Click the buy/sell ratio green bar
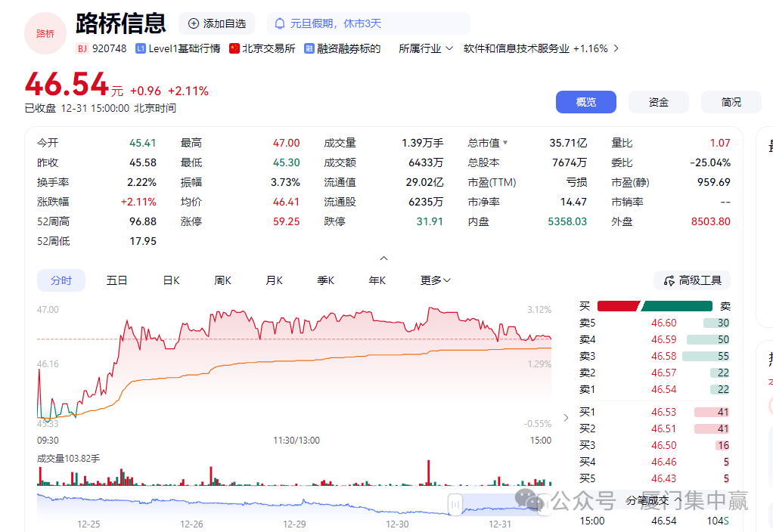Screen dimensions: 773x532 click(677, 306)
